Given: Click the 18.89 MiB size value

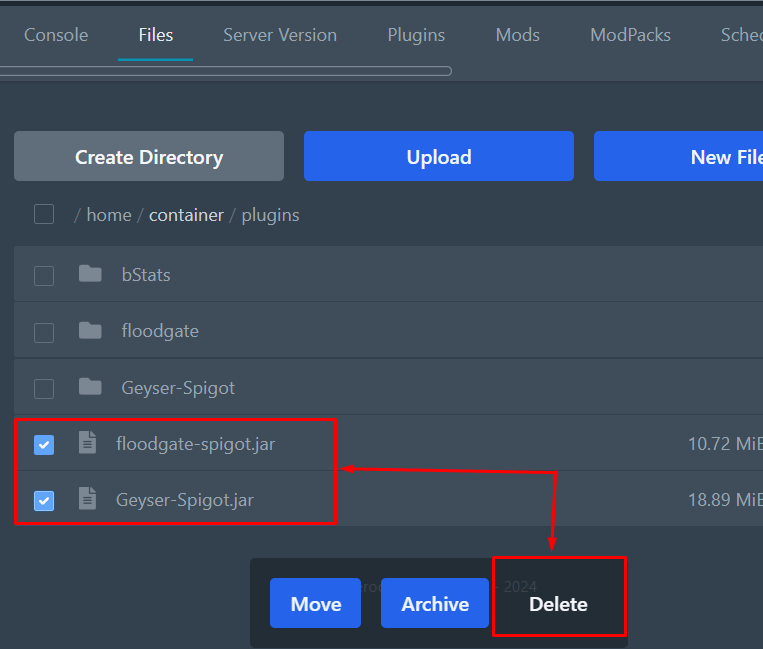Looking at the screenshot, I should [725, 500].
